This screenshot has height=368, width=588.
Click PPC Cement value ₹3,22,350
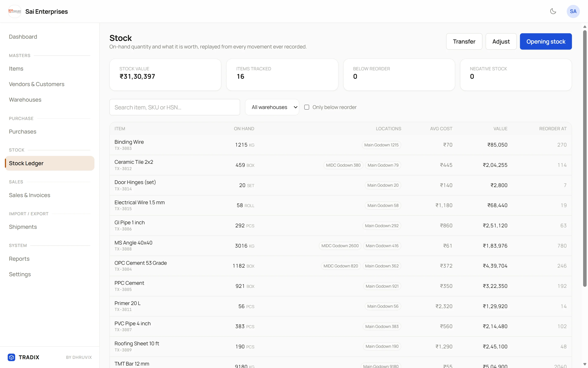[495, 286]
